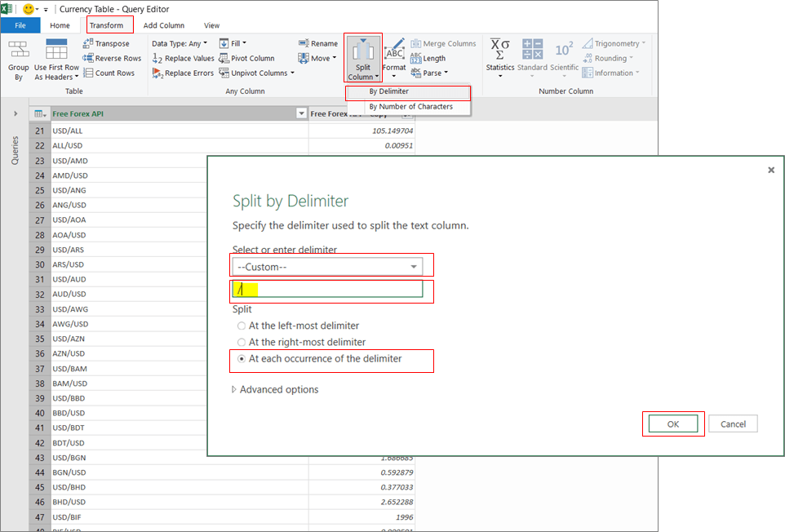Image resolution: width=785 pixels, height=532 pixels.
Task: Select the 0.00951 value cell
Action: (x=361, y=145)
